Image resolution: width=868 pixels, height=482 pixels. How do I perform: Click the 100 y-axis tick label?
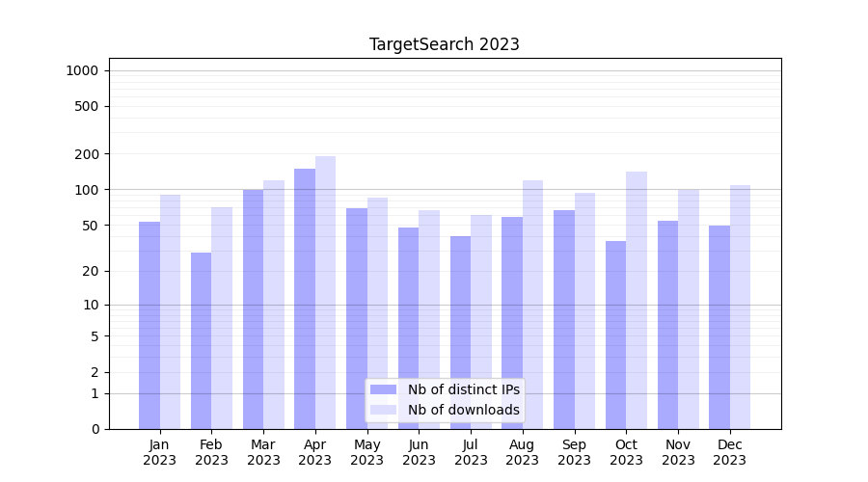click(87, 190)
